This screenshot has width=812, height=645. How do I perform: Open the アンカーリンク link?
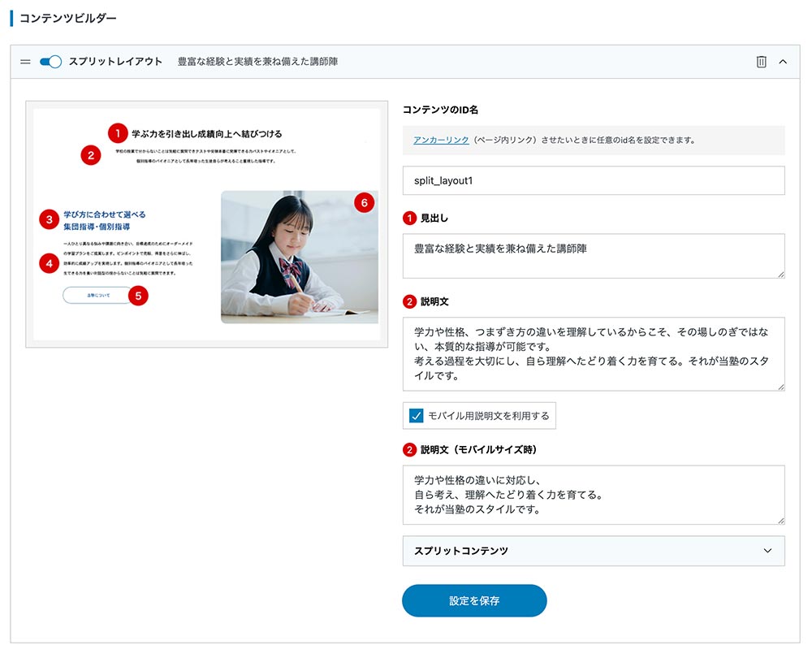click(441, 140)
